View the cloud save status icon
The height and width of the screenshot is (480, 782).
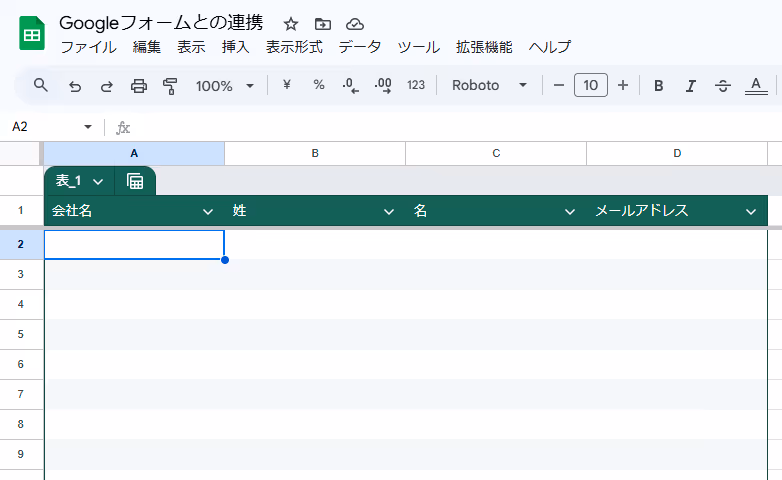pos(355,24)
